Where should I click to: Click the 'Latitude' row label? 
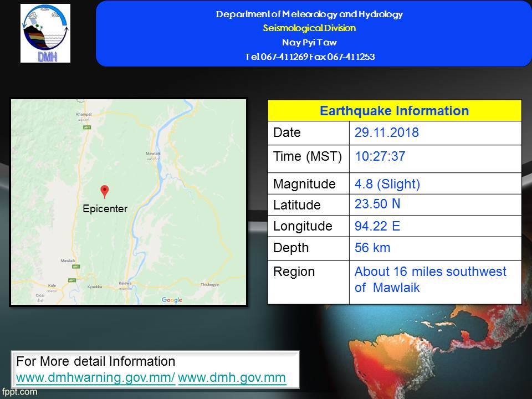click(x=297, y=205)
